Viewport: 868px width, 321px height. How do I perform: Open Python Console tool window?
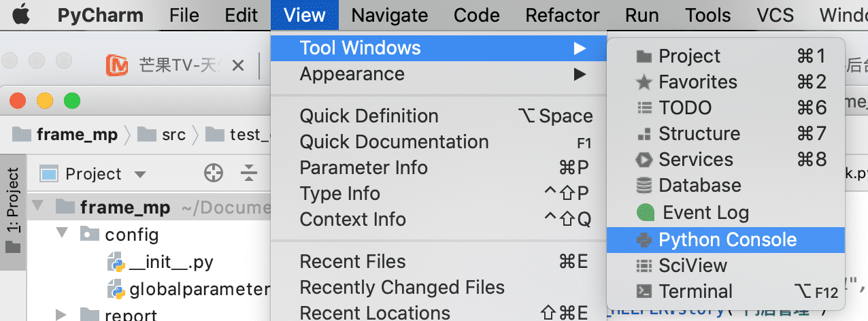pyautogui.click(x=727, y=239)
